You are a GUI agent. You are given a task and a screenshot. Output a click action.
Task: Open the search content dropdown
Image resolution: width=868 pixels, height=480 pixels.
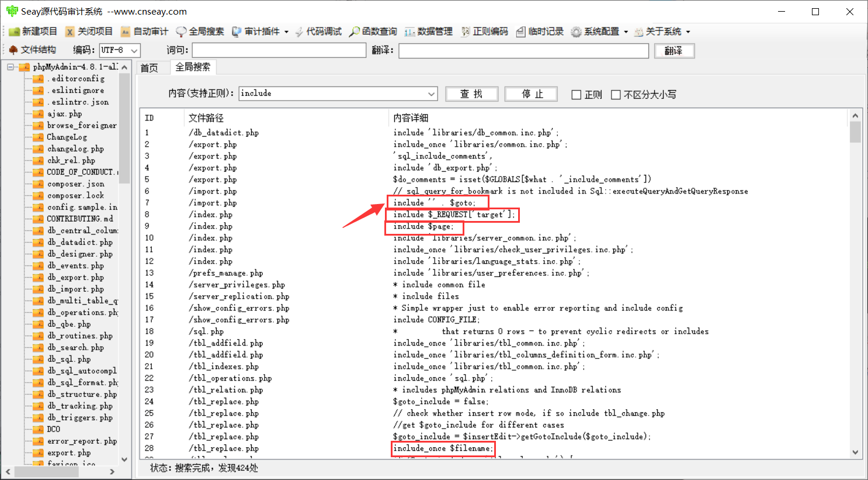pos(432,94)
